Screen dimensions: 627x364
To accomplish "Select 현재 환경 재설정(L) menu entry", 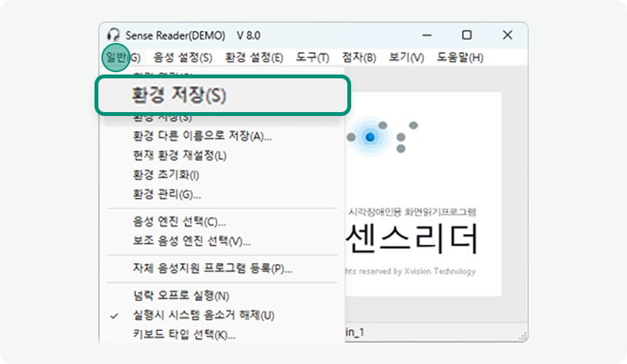I will click(222, 155).
